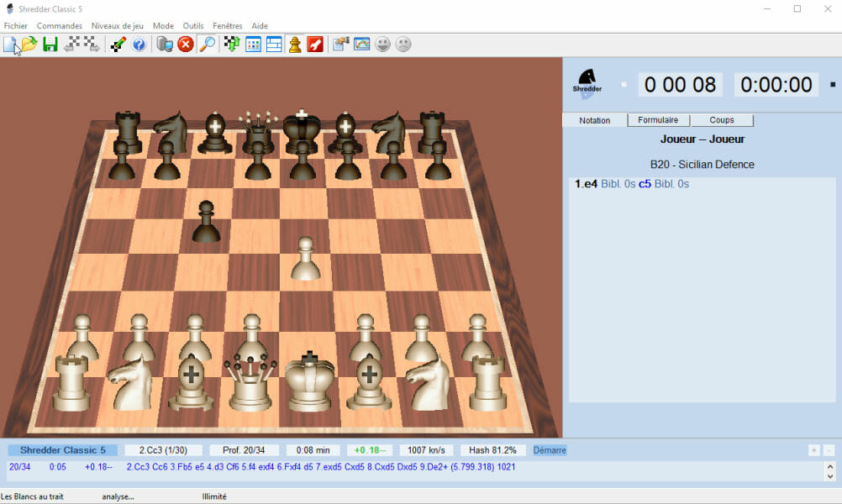This screenshot has height=504, width=842.
Task: Switch to the Coups tab
Action: [722, 120]
